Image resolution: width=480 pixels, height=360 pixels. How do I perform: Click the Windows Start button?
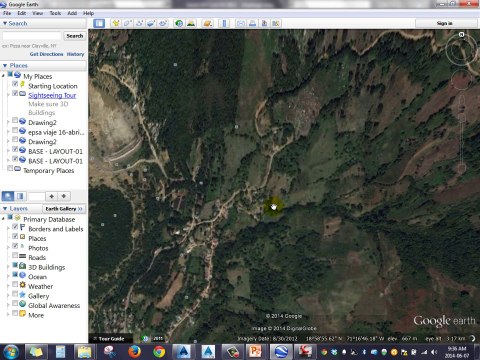[11, 352]
